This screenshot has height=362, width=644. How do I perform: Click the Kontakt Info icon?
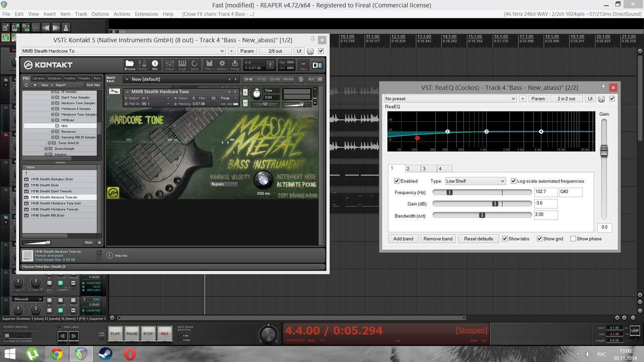click(x=155, y=65)
